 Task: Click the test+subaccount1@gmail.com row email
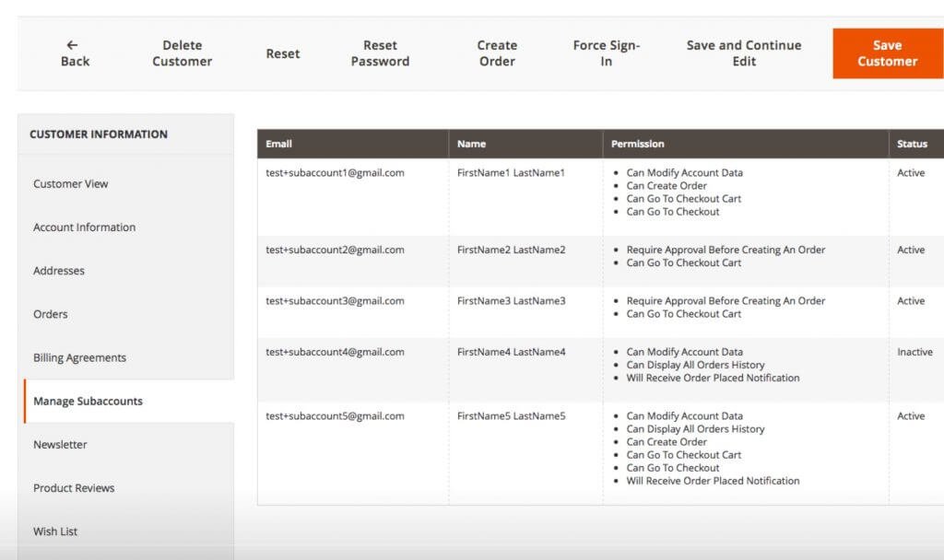pos(335,173)
